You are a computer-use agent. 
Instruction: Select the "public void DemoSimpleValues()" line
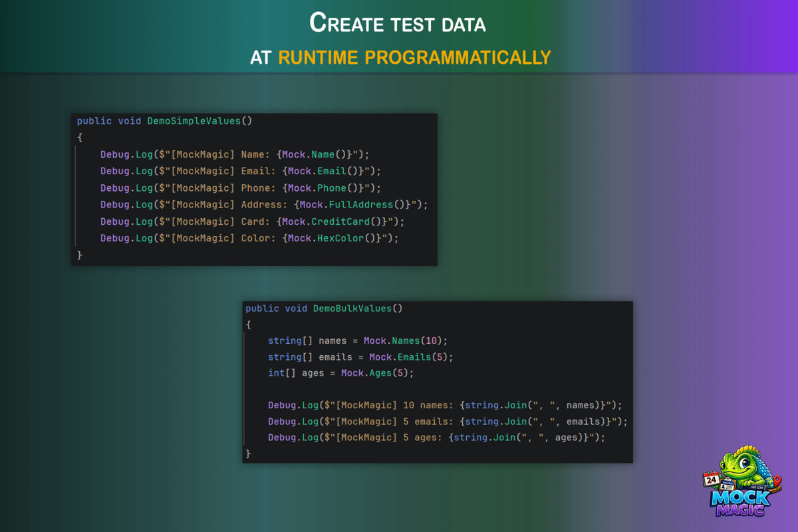click(x=164, y=121)
